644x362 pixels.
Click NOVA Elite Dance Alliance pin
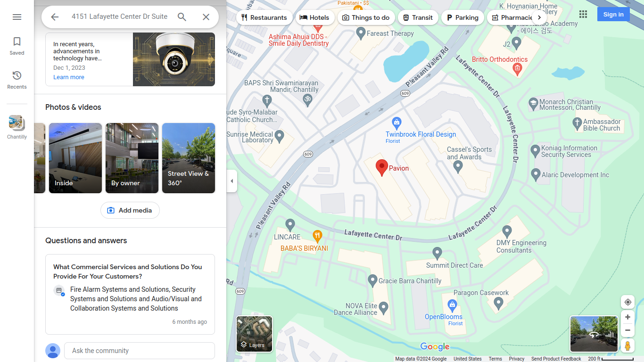point(384,308)
